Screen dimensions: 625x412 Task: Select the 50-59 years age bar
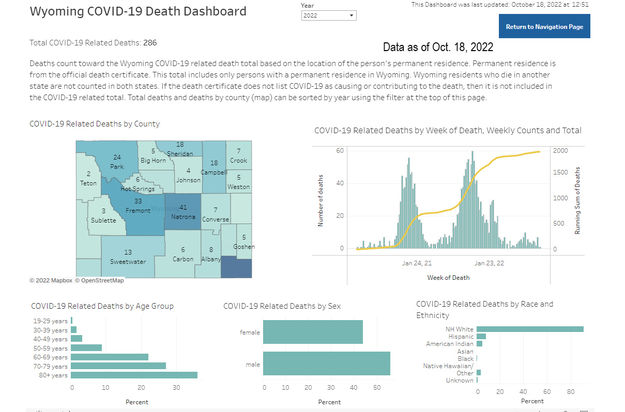(x=86, y=348)
